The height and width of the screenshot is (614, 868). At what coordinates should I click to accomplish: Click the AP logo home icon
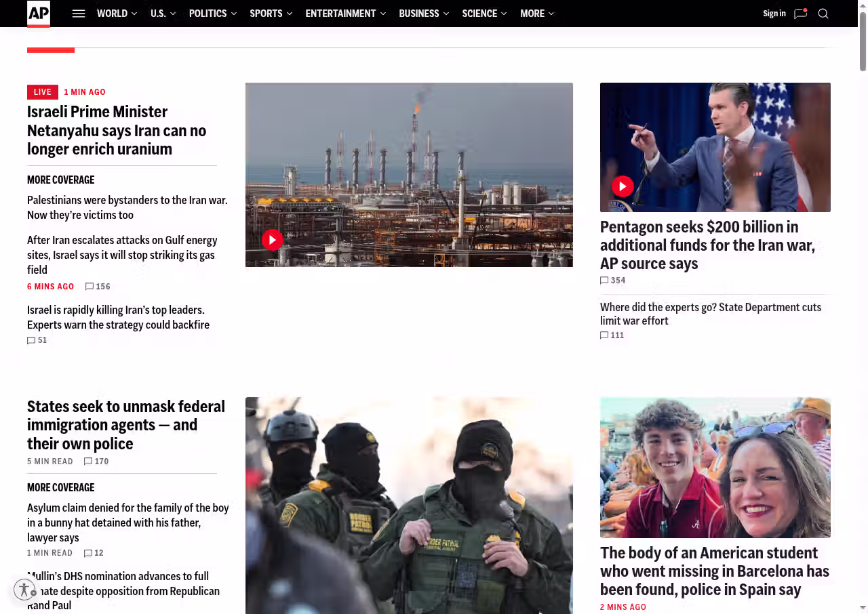pos(39,14)
